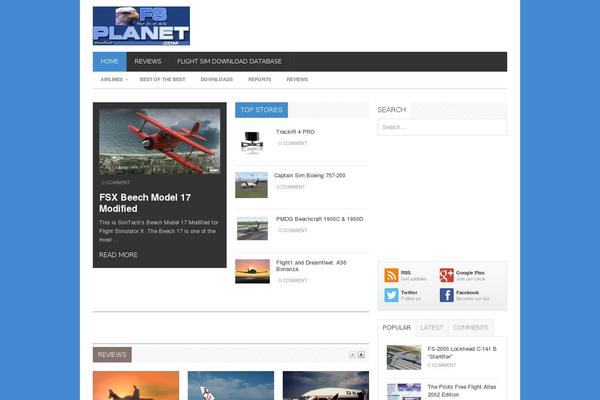Click the Google Plus label text
The height and width of the screenshot is (400, 600).
(x=470, y=273)
